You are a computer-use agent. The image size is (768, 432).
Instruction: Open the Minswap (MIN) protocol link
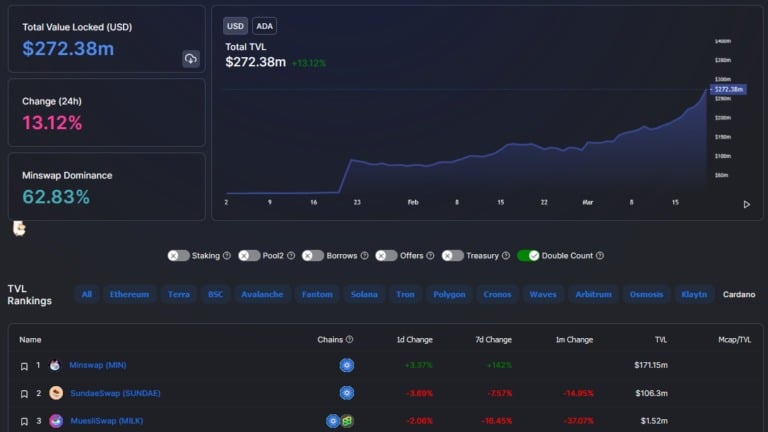[97, 365]
